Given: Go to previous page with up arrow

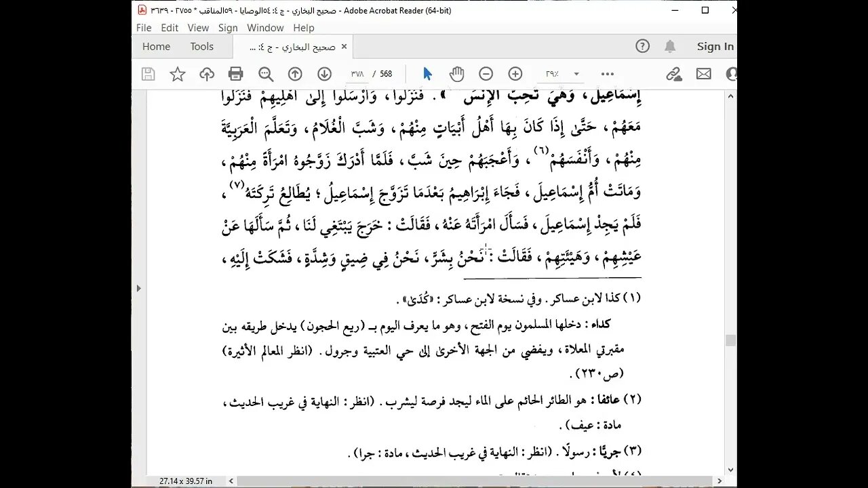Looking at the screenshot, I should [295, 74].
